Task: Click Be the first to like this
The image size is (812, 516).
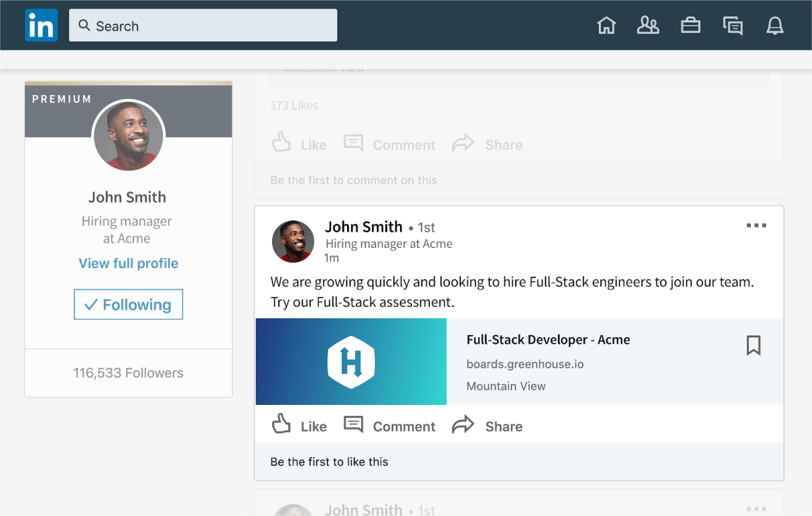Action: [x=330, y=462]
